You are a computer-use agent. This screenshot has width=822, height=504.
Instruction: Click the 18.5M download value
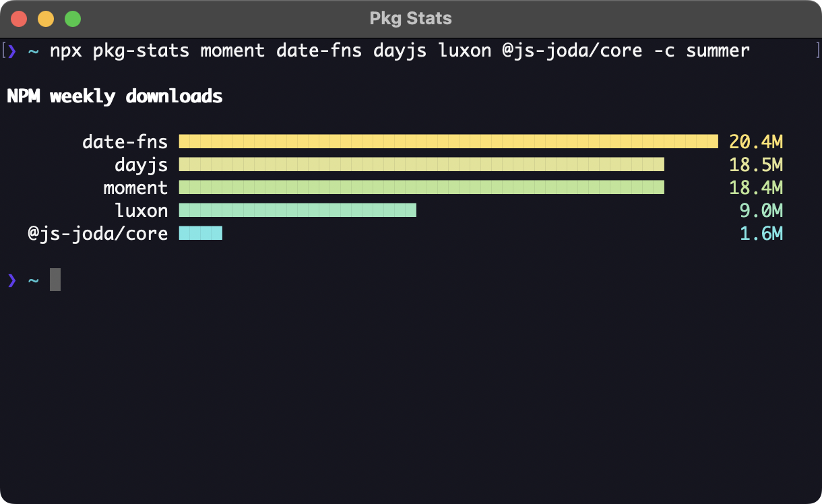(x=756, y=164)
